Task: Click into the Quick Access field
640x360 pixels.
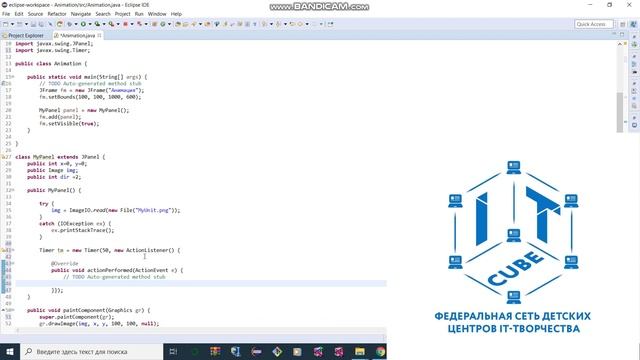Action: point(594,24)
